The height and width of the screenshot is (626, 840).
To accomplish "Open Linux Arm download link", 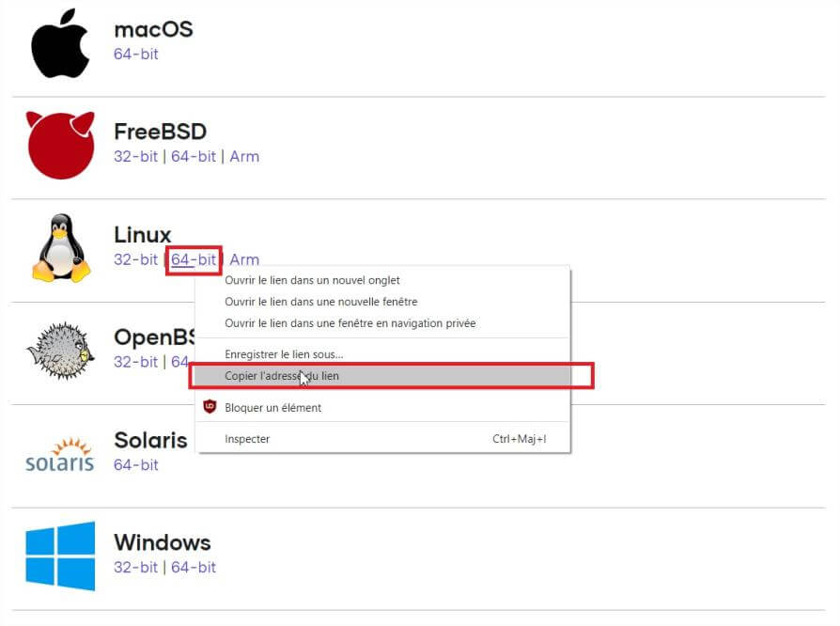I will pos(244,259).
